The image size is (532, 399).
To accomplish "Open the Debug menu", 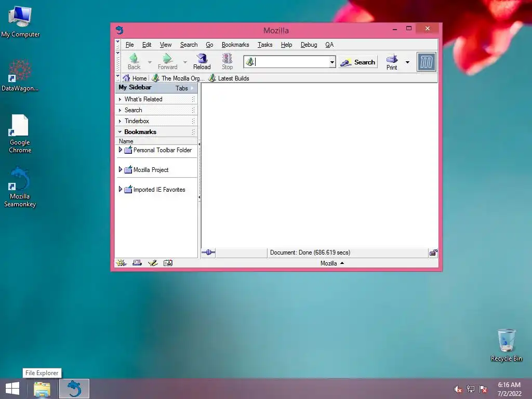I will 309,45.
